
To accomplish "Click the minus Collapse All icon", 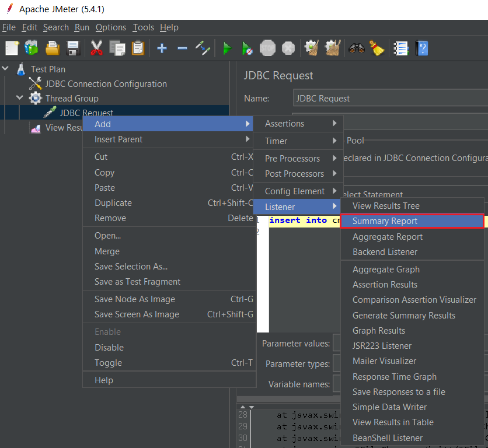I will pos(182,48).
